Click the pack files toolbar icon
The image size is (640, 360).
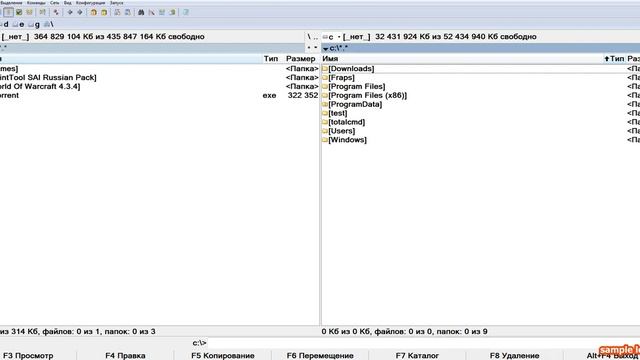point(93,12)
